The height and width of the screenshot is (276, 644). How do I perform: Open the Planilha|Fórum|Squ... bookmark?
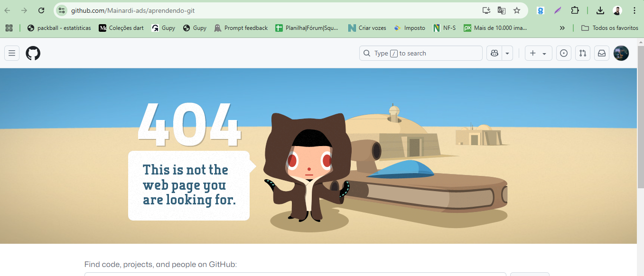308,28
